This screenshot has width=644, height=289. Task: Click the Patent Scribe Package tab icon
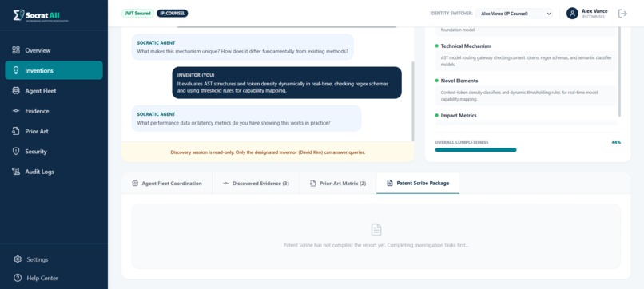(x=390, y=183)
